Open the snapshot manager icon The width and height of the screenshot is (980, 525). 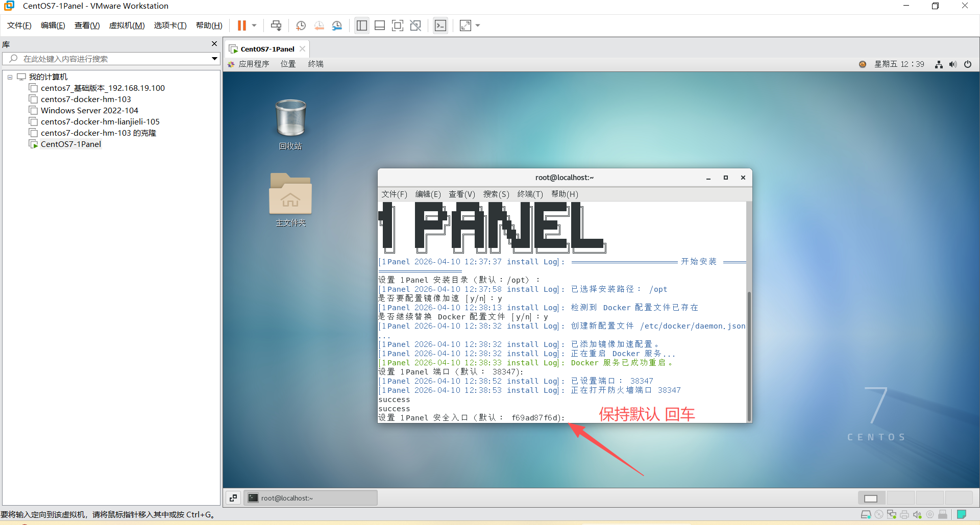click(337, 26)
